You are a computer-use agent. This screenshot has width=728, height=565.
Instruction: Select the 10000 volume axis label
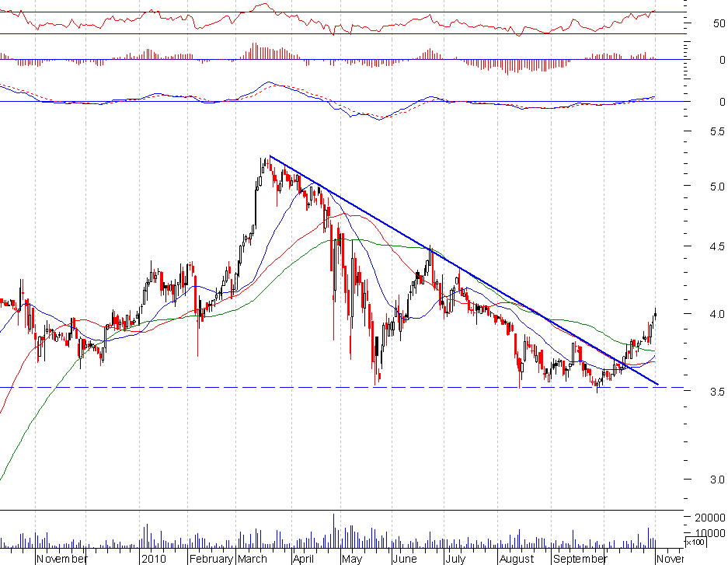click(710, 533)
